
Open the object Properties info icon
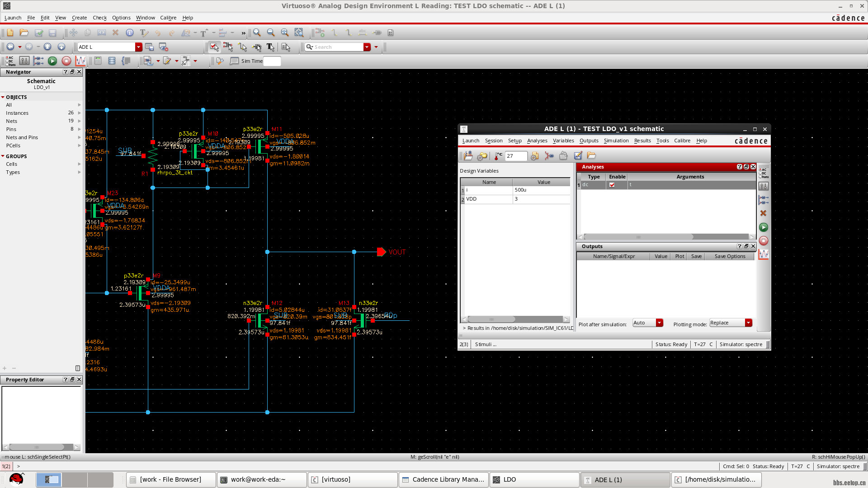130,33
